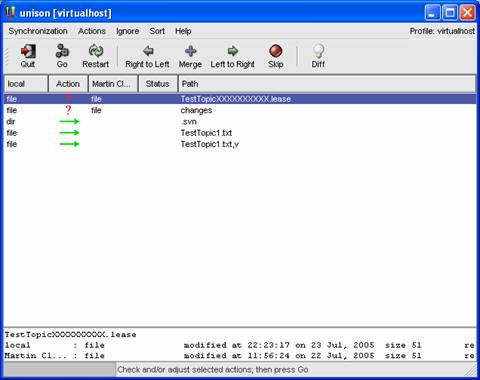Click the local column header
This screenshot has width=480, height=380.
tap(26, 84)
